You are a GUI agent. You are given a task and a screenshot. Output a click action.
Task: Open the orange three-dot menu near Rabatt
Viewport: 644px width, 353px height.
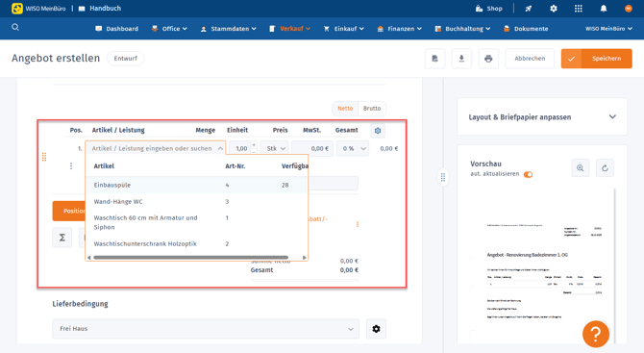(x=358, y=224)
